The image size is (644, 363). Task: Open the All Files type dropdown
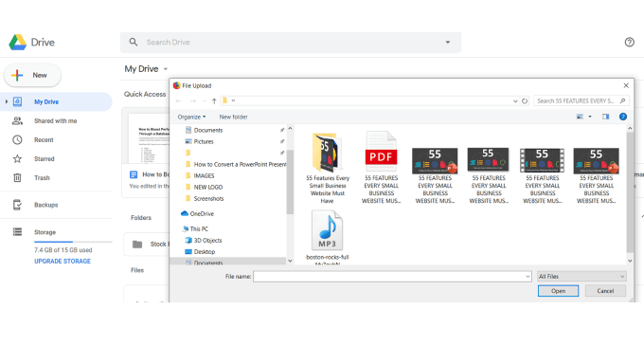pyautogui.click(x=581, y=277)
